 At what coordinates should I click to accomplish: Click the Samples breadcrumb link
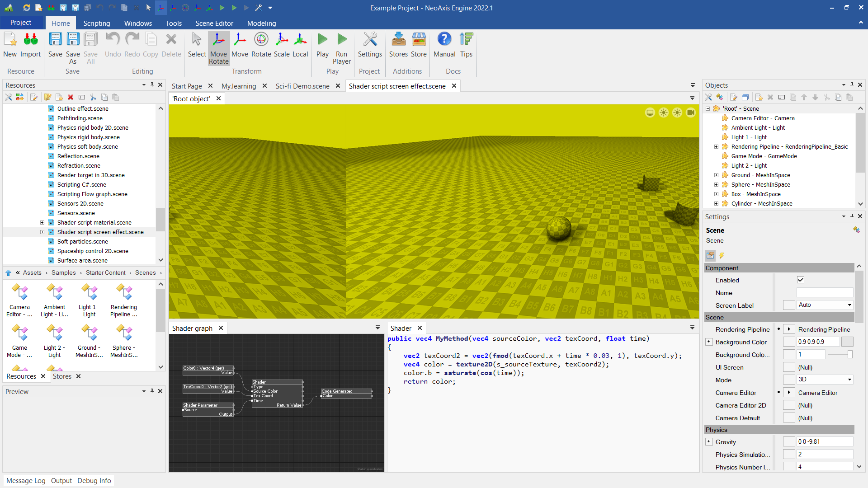[x=63, y=272]
